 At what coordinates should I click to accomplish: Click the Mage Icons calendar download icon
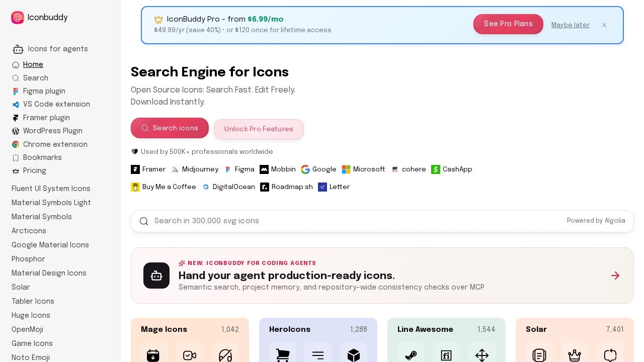click(153, 355)
